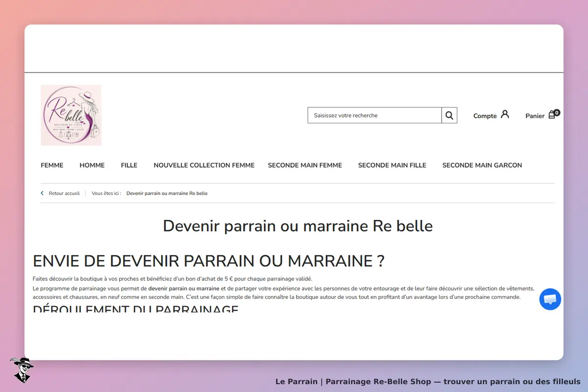The width and height of the screenshot is (588, 392).
Task: Click breadcrumb text Devenir parrain ou marraine Re belle
Action: coord(167,194)
